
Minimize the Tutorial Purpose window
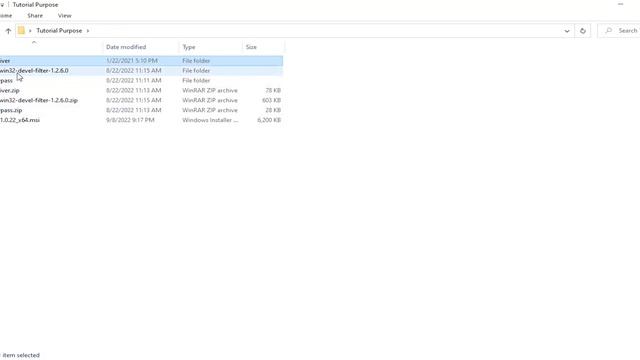pos(620,4)
